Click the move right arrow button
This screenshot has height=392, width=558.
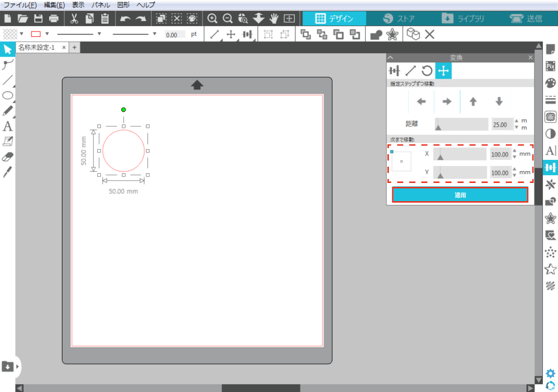tap(447, 102)
